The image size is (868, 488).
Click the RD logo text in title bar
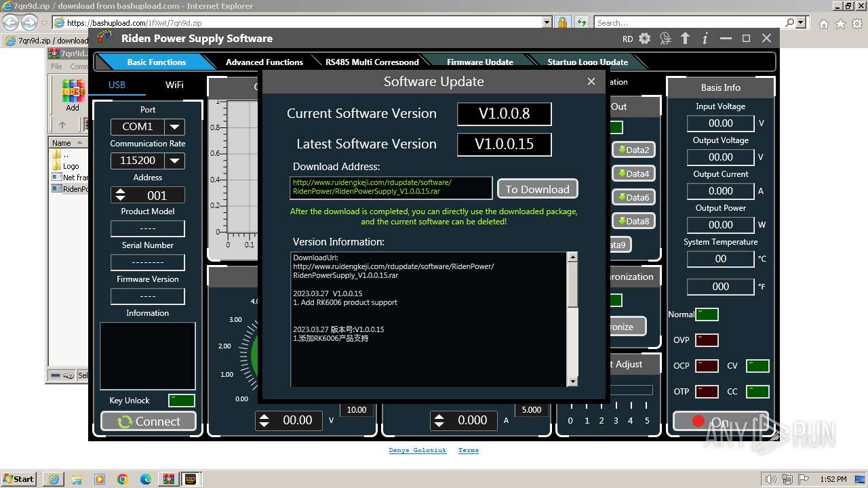tap(627, 39)
